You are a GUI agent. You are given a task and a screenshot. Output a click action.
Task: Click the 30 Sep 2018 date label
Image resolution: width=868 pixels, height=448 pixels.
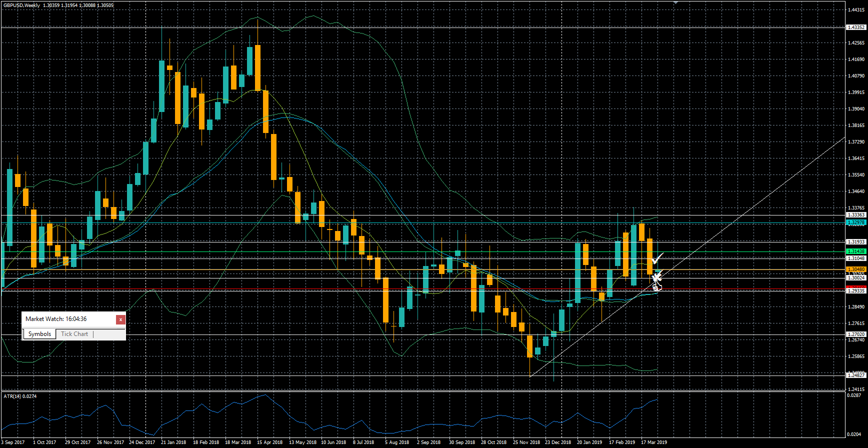462,442
